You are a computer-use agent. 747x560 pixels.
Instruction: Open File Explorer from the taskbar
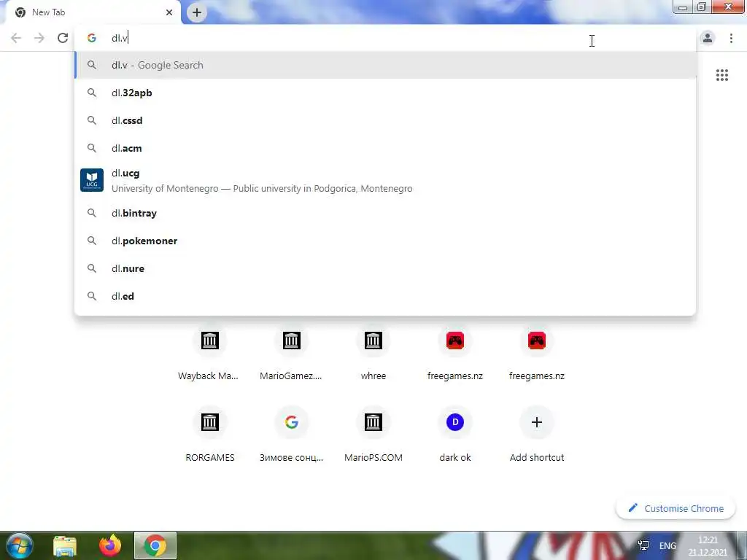pos(65,545)
